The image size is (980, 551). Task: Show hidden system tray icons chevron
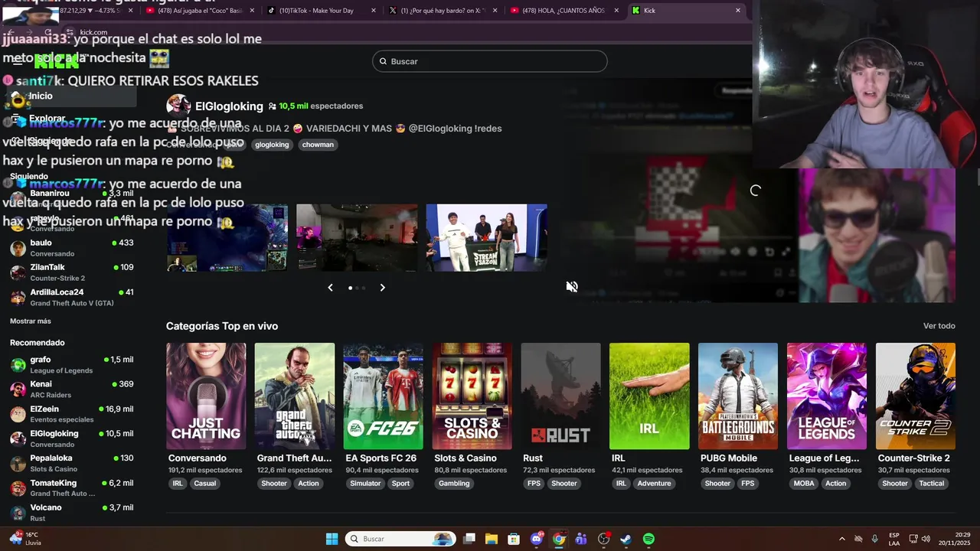(842, 539)
